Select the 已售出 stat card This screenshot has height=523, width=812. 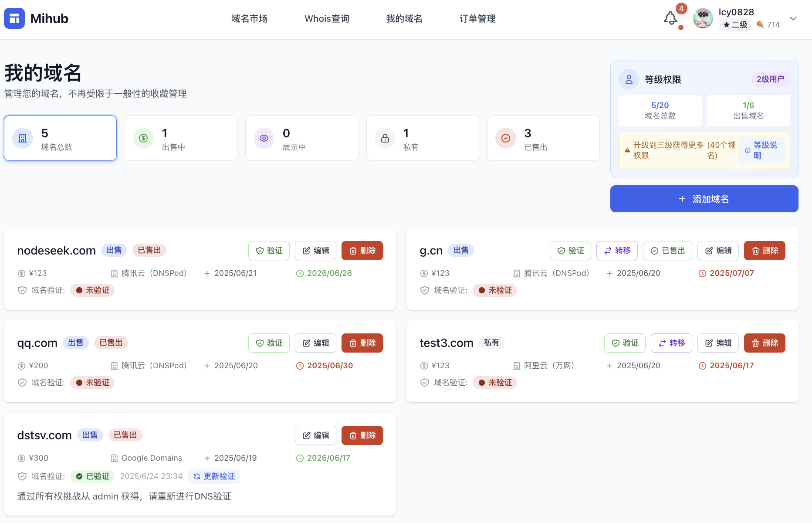[x=543, y=138]
